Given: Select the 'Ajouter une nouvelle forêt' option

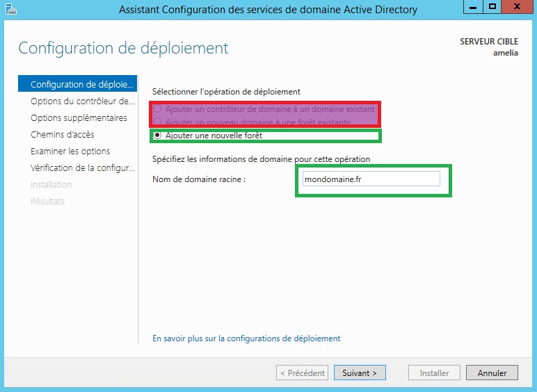Looking at the screenshot, I should 157,135.
